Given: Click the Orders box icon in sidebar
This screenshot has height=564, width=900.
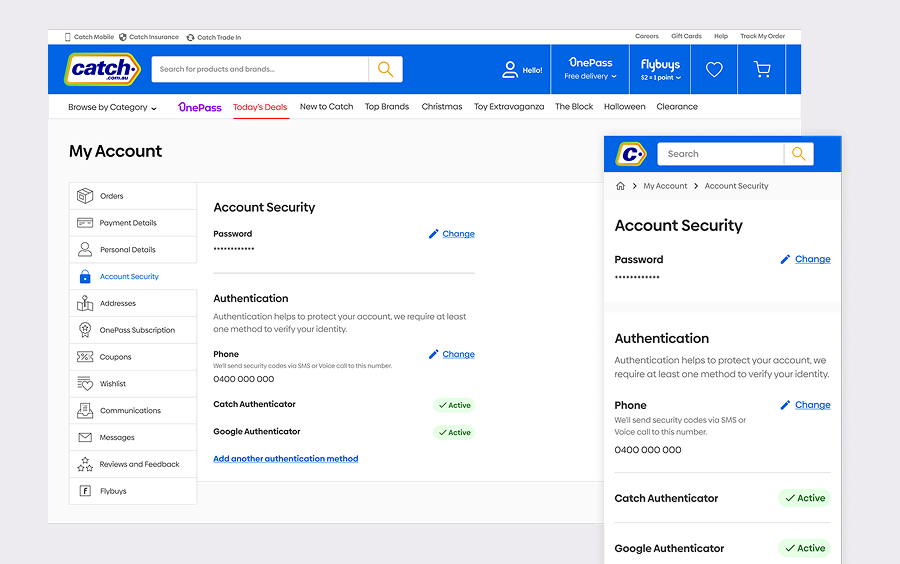Looking at the screenshot, I should tap(85, 196).
